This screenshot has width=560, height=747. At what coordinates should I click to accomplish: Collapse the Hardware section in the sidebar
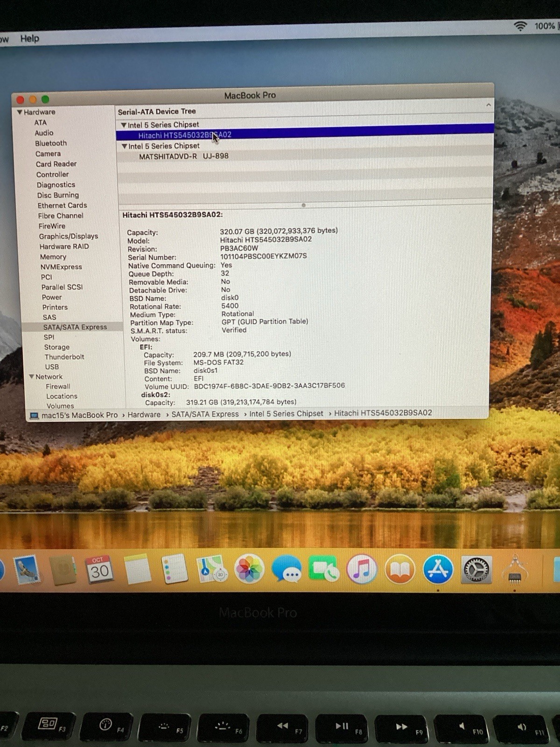point(20,112)
